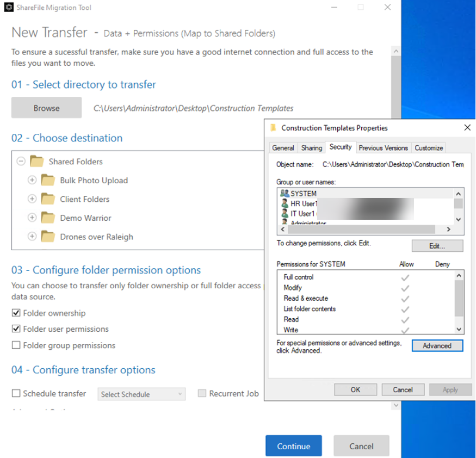Select the SYSTEM group icon in list
Screen dimensions: 476x458
point(284,194)
